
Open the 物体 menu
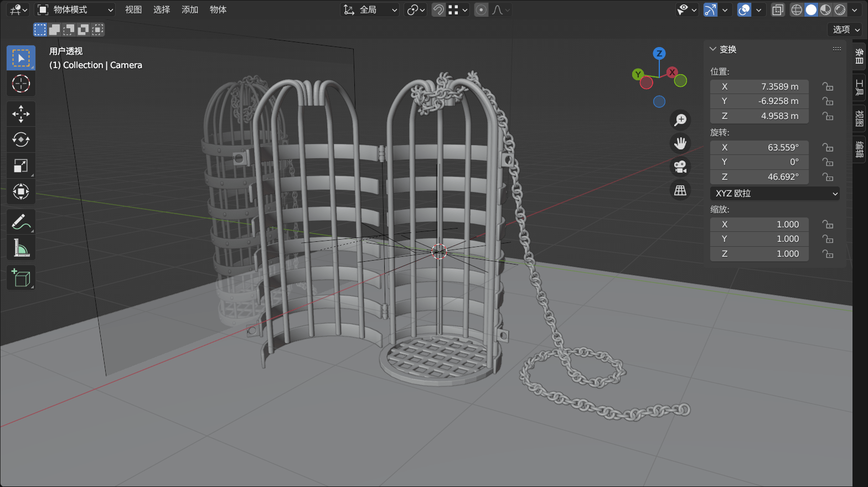218,9
